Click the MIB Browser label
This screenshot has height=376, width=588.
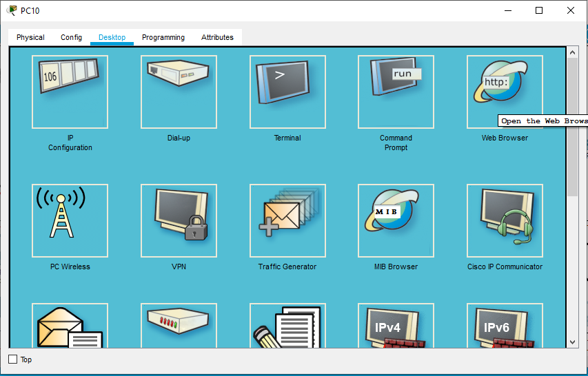[x=396, y=267]
